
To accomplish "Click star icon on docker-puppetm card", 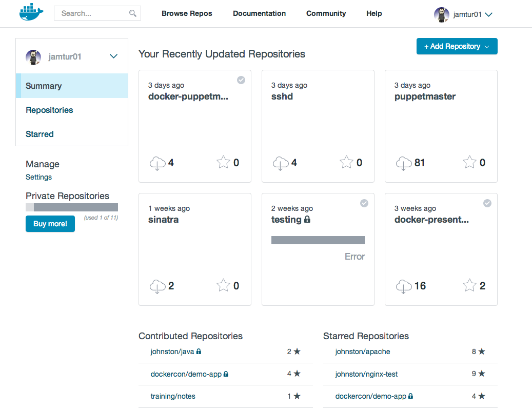I will (223, 162).
